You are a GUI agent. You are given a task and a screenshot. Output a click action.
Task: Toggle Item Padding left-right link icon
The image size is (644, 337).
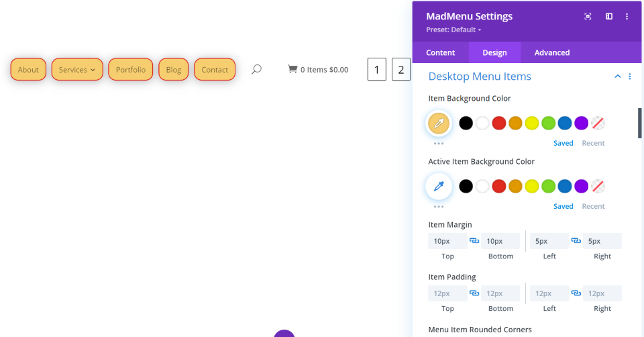[x=576, y=293]
